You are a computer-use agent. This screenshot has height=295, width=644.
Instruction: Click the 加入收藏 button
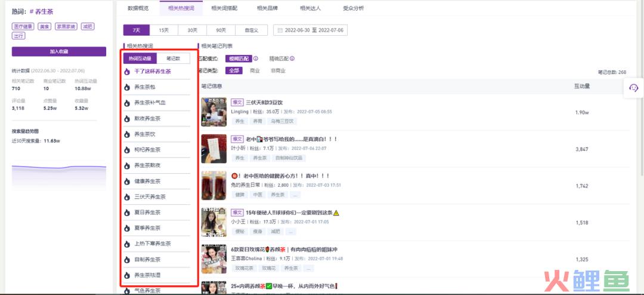click(58, 51)
